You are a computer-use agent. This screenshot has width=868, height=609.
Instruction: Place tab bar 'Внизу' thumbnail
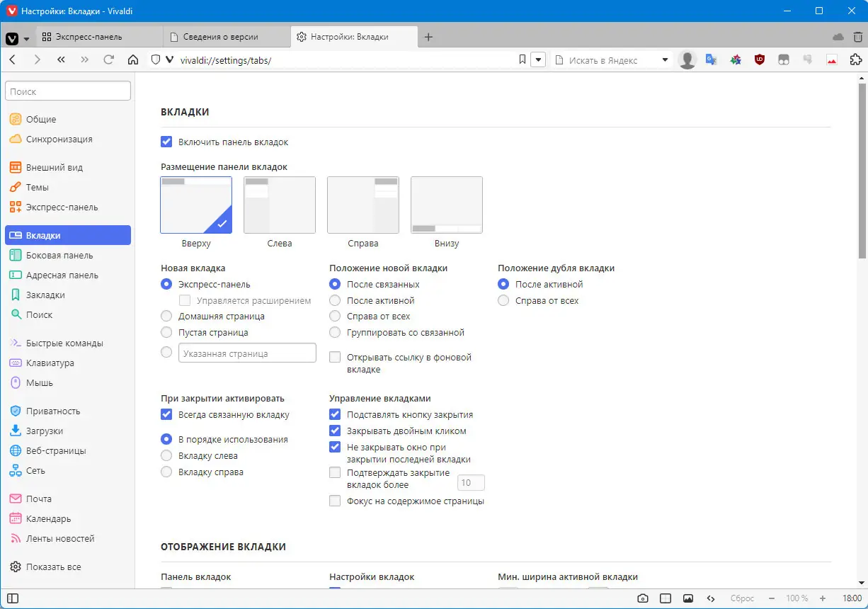(x=447, y=205)
